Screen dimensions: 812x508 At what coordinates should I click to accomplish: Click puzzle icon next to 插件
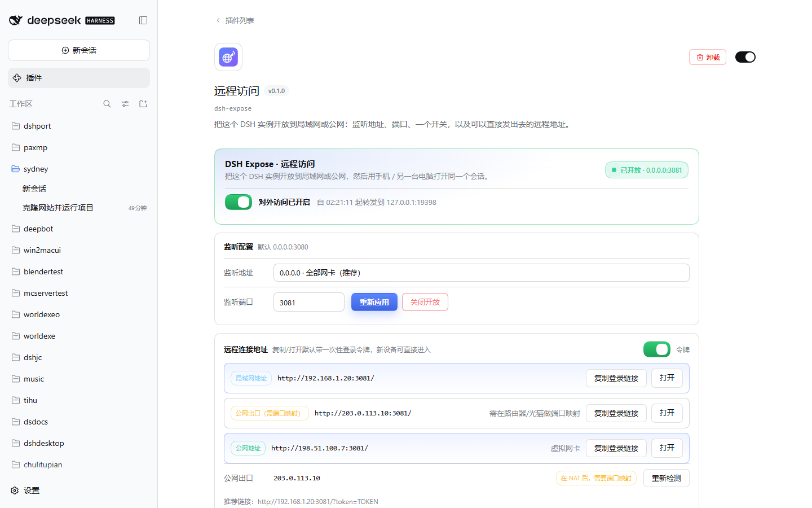[x=17, y=78]
